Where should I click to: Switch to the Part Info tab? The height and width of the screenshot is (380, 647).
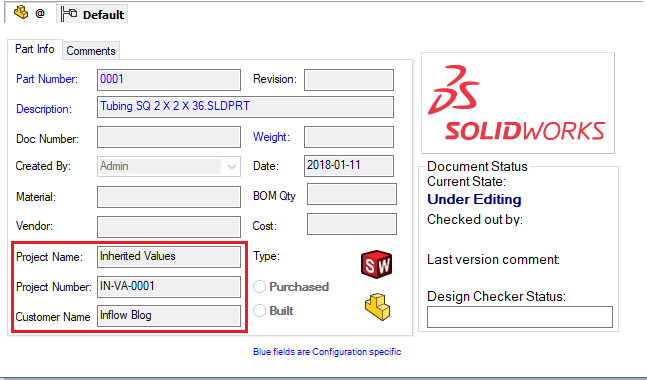point(35,49)
